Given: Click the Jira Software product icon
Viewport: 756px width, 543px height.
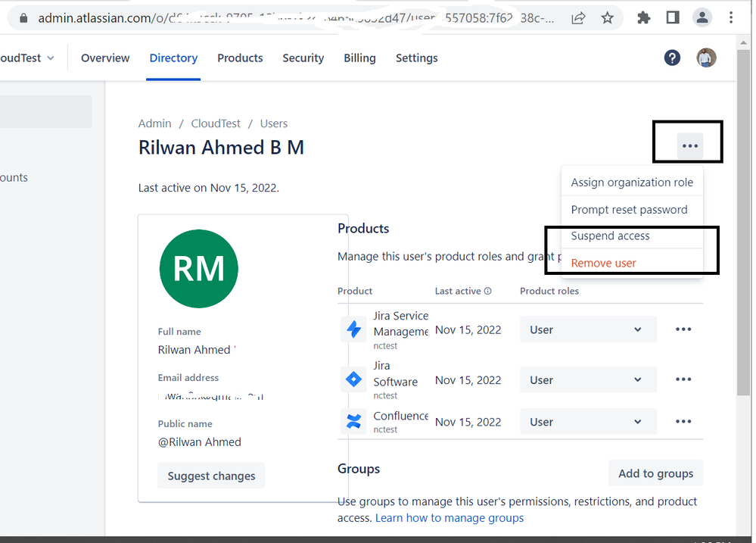Looking at the screenshot, I should click(354, 379).
